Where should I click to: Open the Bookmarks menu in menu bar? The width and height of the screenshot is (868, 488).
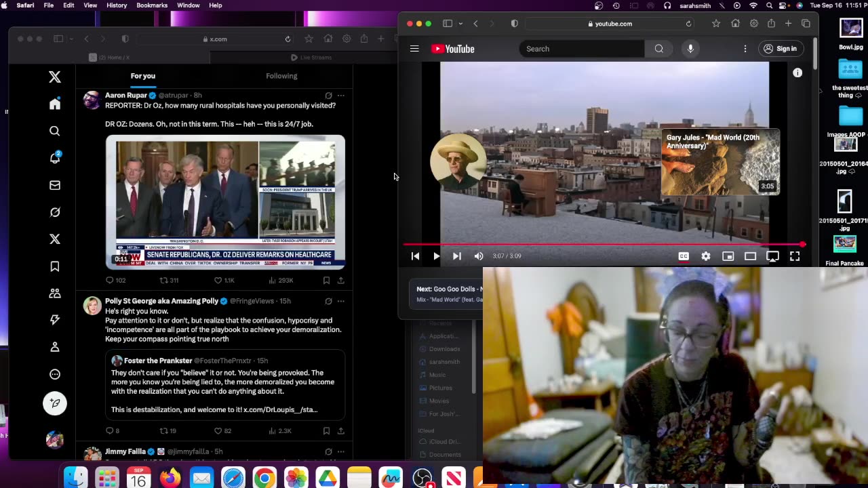point(152,5)
